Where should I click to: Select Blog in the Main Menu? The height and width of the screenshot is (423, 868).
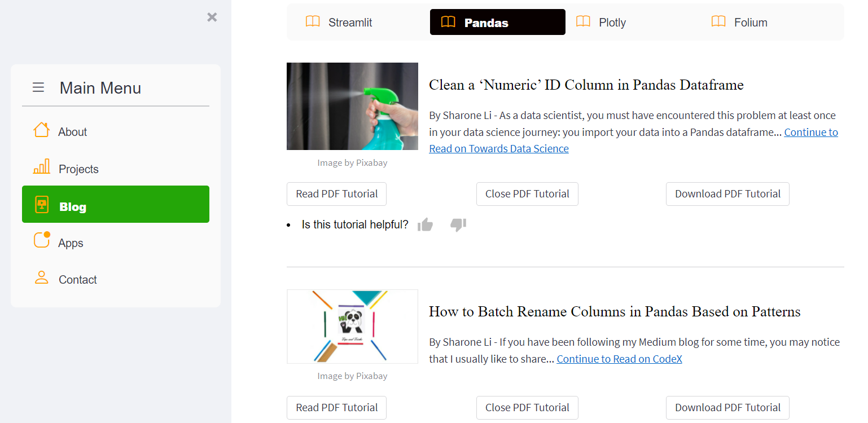coord(116,204)
